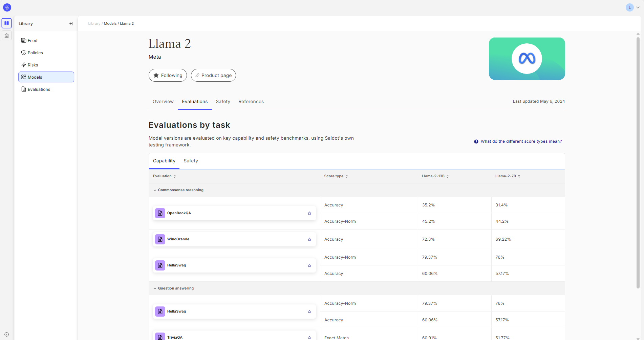Switch to the top Safety tab
Image resolution: width=644 pixels, height=340 pixels.
pyautogui.click(x=223, y=101)
